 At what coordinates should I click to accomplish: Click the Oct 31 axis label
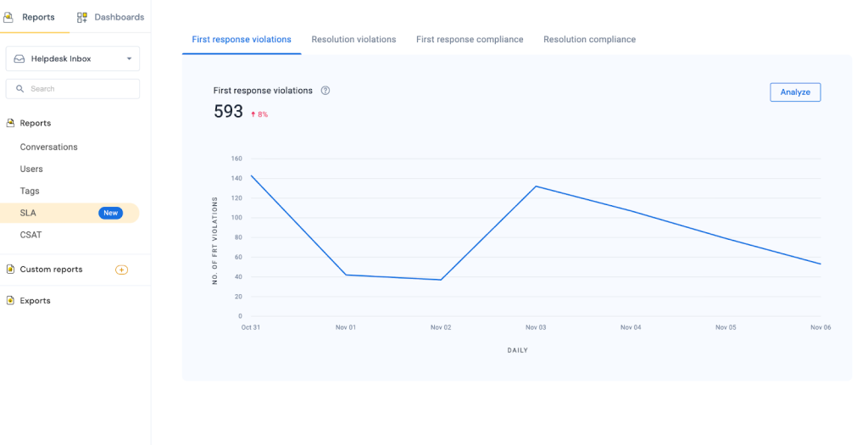point(251,328)
